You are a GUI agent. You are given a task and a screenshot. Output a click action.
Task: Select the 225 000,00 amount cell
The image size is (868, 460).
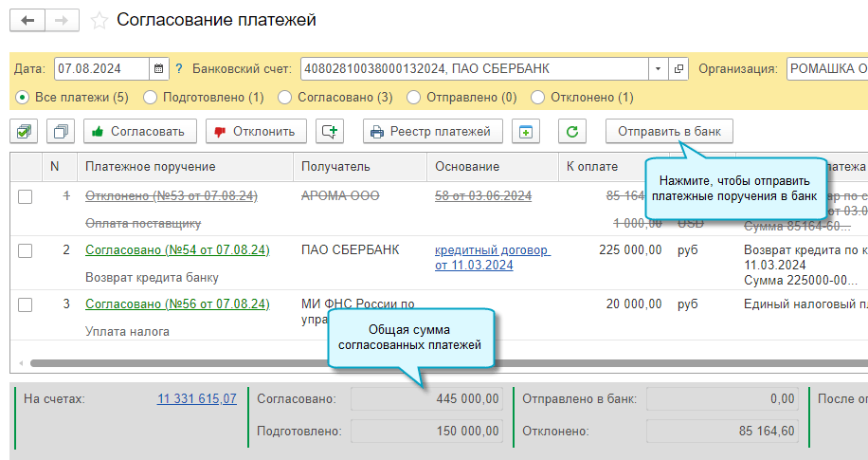(x=630, y=250)
